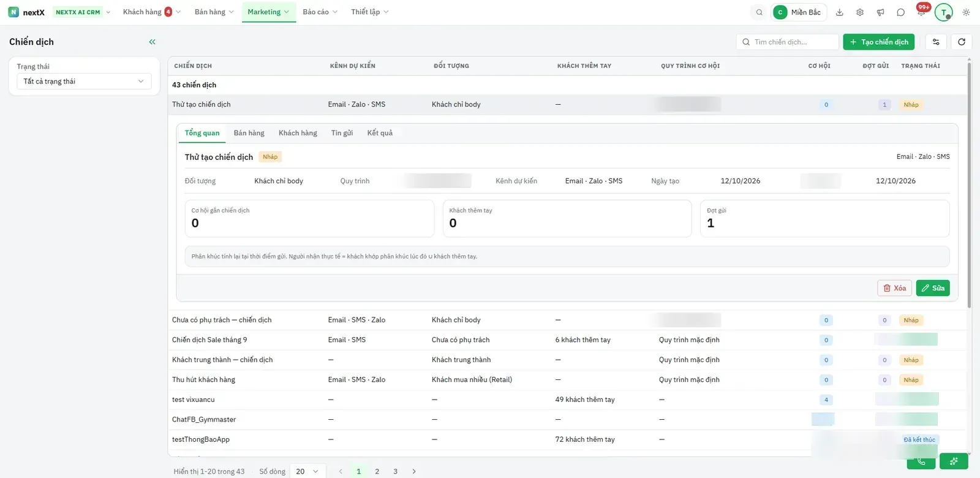The height and width of the screenshot is (478, 980).
Task: Select the test vixuancu campaign row
Action: [x=567, y=400]
